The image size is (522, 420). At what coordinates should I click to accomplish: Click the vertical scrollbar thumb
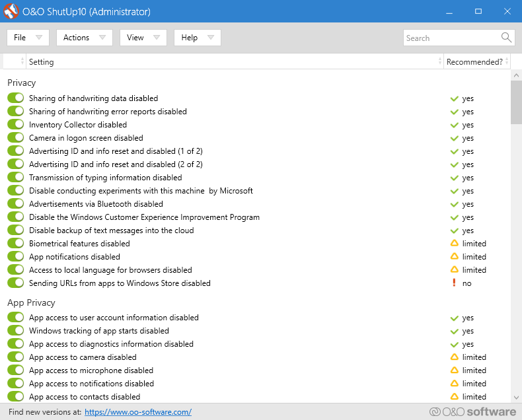point(516,102)
